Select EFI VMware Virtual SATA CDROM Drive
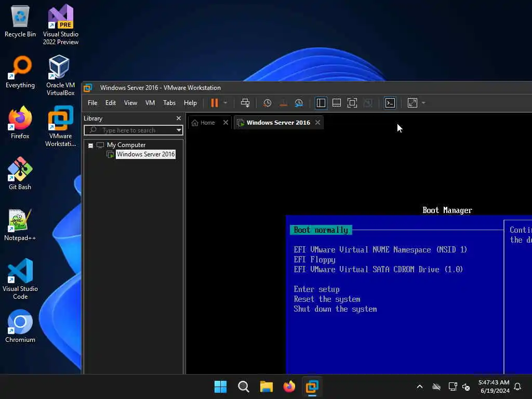The height and width of the screenshot is (399, 532). coord(378,270)
